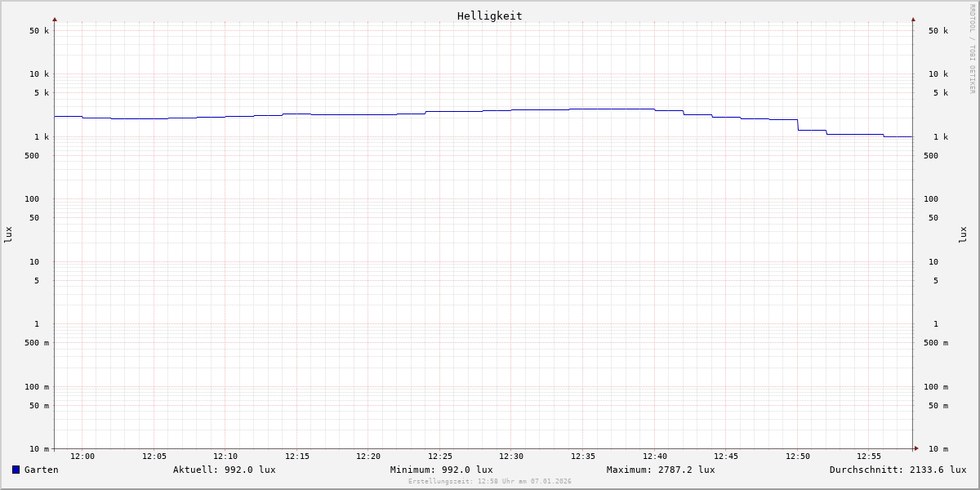The image size is (980, 490).
Task: Click the 12:55 time axis label
Action: click(x=869, y=457)
